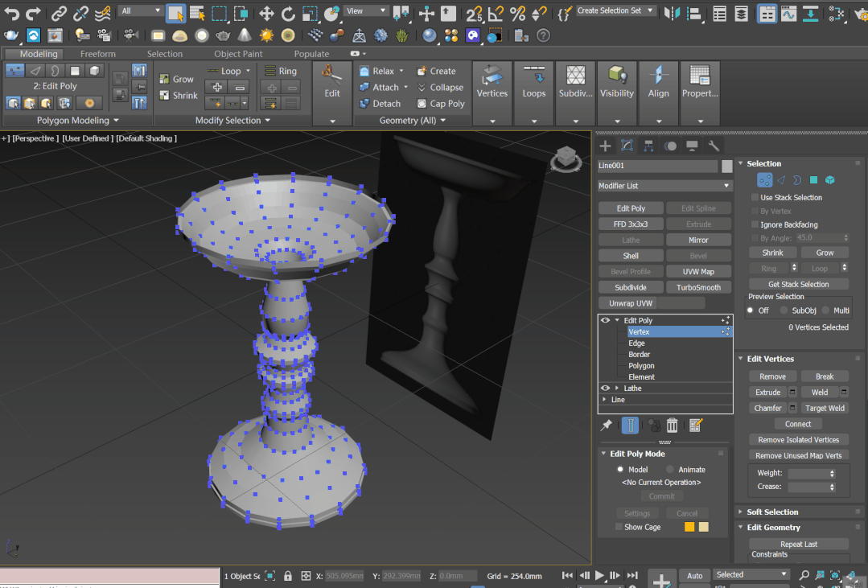This screenshot has height=588, width=868.
Task: Enable Ignore Backfacing checkbox
Action: (755, 224)
